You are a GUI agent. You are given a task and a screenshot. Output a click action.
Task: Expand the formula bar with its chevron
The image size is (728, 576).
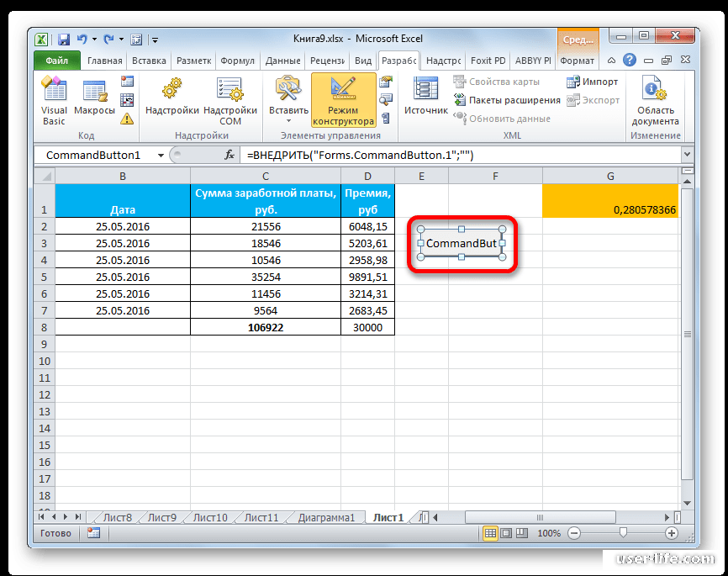point(687,155)
